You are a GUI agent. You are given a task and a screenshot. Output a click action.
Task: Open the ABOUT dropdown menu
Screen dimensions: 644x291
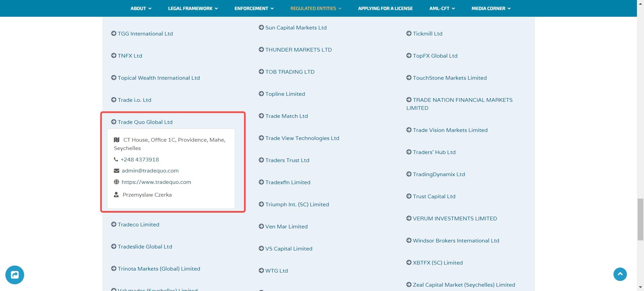[x=141, y=8]
